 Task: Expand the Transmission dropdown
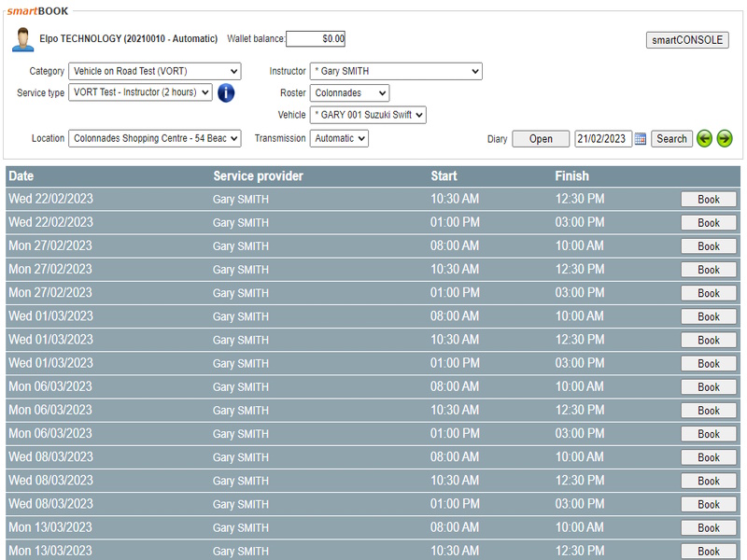[339, 138]
